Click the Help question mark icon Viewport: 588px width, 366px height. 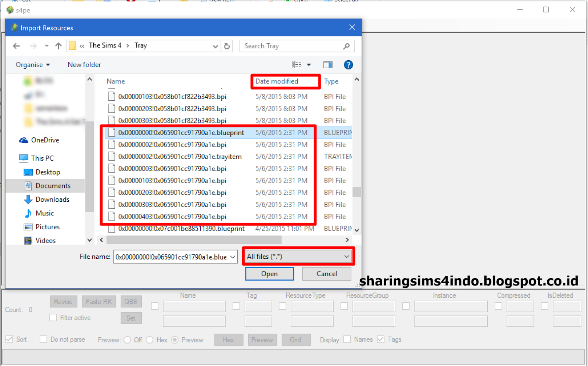pos(348,65)
